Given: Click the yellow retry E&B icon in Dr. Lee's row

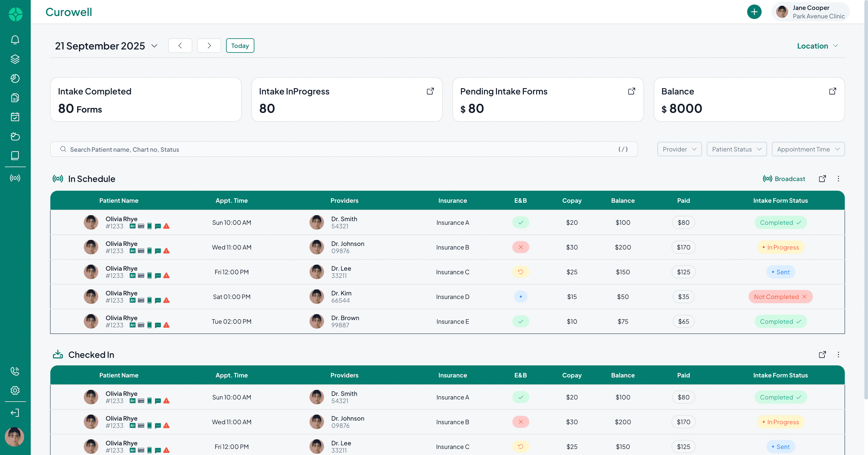Looking at the screenshot, I should pos(520,272).
